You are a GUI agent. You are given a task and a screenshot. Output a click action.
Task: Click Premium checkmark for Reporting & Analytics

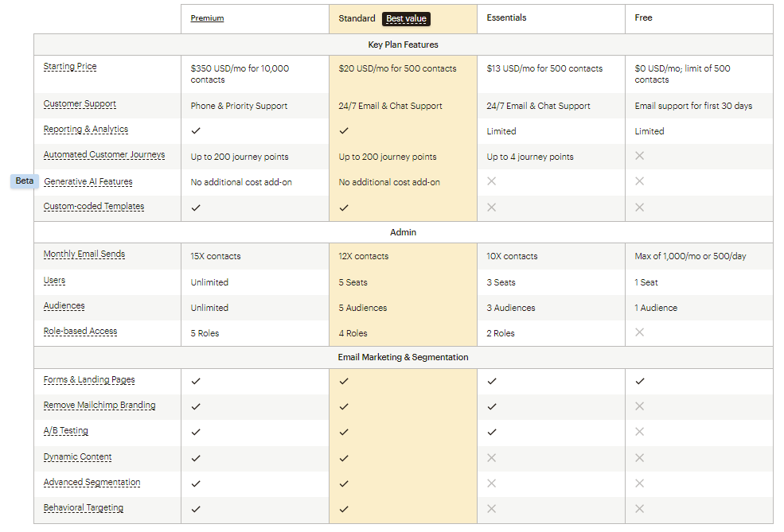pyautogui.click(x=196, y=131)
